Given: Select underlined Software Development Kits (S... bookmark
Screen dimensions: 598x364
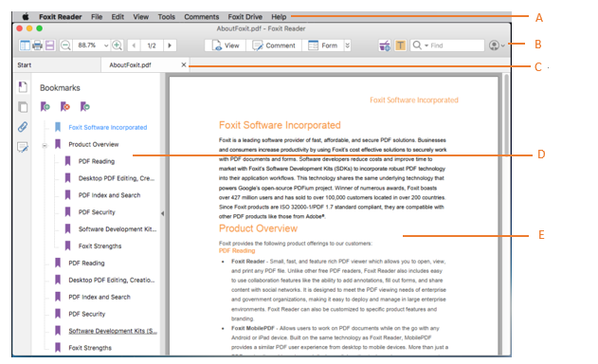Looking at the screenshot, I should 113,331.
